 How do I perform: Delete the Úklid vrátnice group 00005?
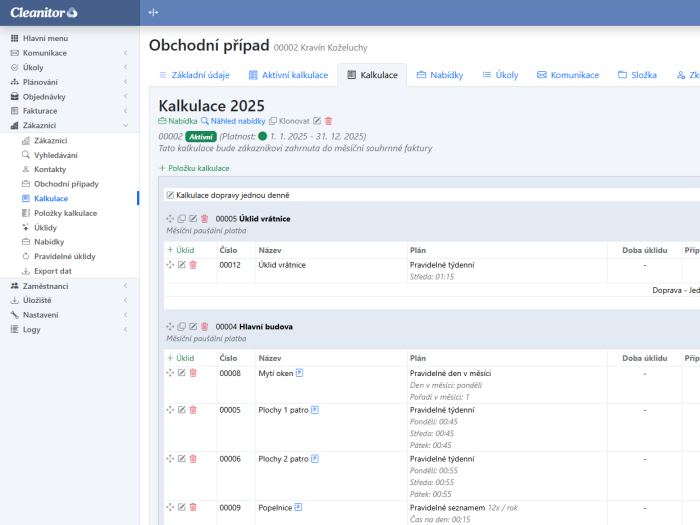click(x=205, y=218)
